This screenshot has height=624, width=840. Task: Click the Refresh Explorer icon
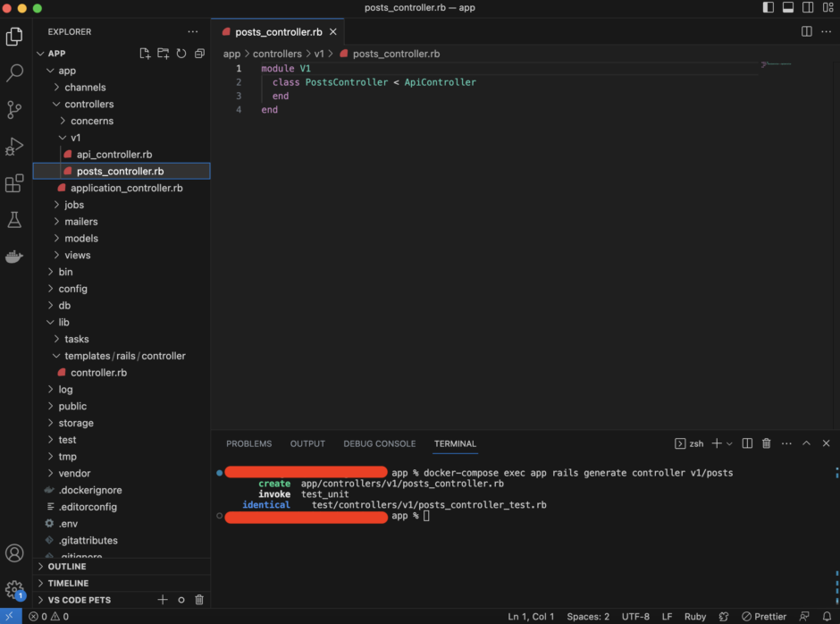click(x=181, y=53)
